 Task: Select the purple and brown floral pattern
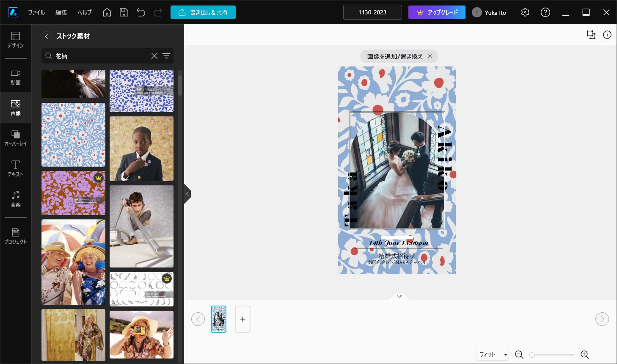tap(74, 193)
